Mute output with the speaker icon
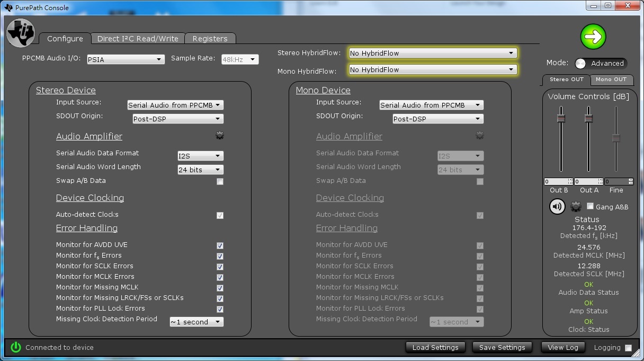 point(557,206)
